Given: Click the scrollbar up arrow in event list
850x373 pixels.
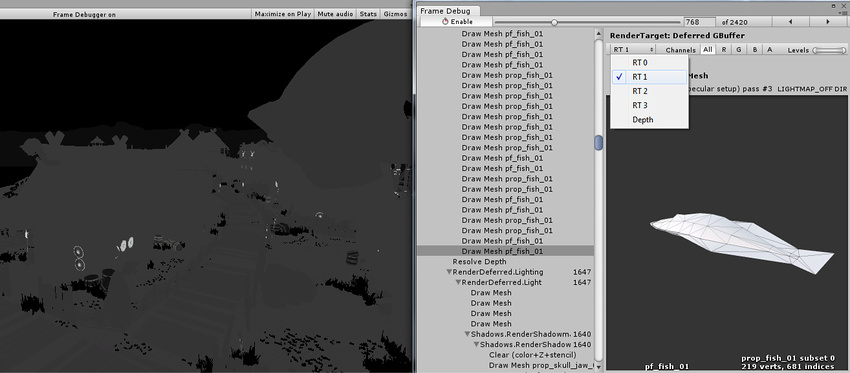Looking at the screenshot, I should click(598, 34).
